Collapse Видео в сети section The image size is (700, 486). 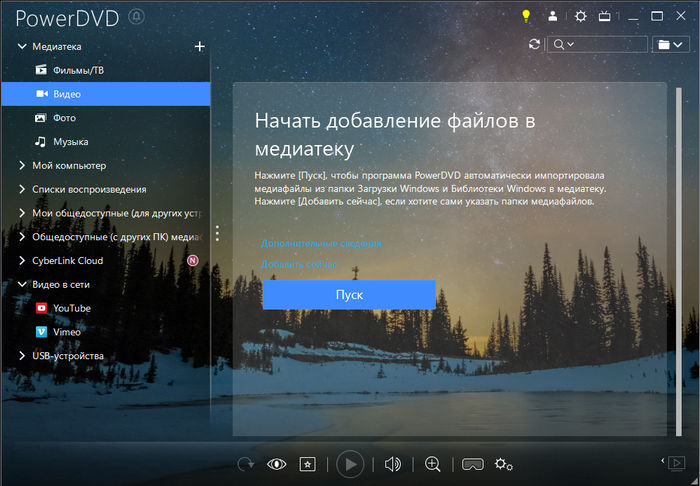pos(22,284)
